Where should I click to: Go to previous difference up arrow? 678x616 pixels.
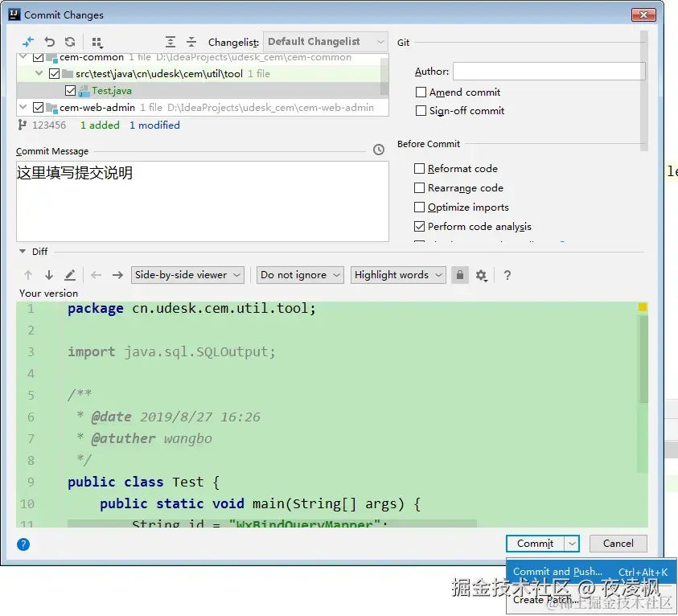(x=28, y=275)
